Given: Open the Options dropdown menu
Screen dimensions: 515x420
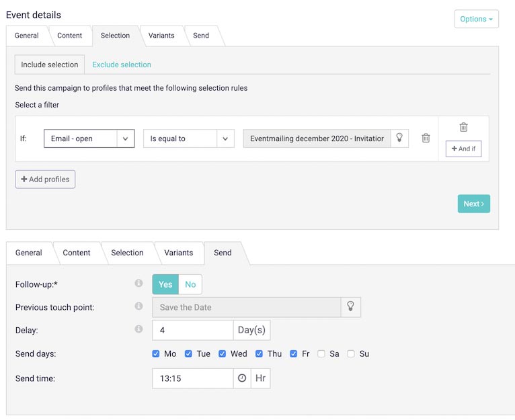Looking at the screenshot, I should point(476,19).
